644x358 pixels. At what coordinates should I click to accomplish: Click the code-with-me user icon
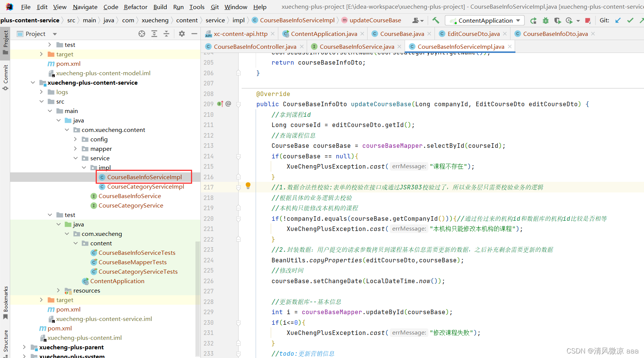pos(417,20)
